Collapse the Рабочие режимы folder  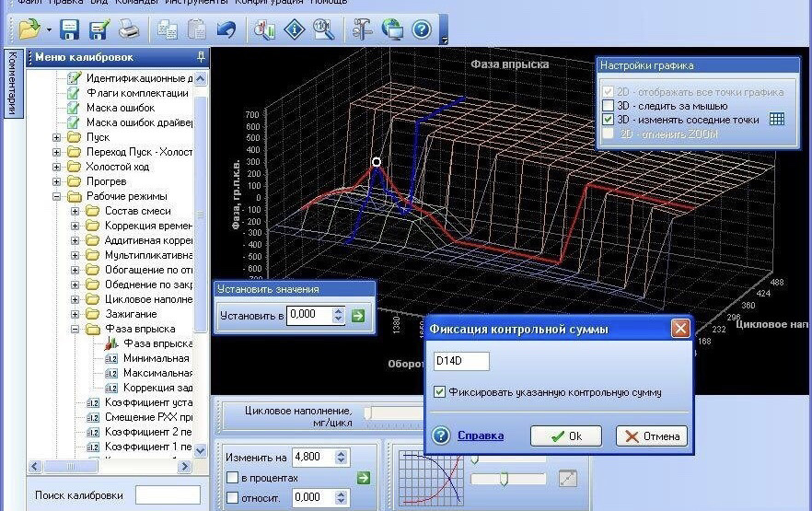pyautogui.click(x=56, y=196)
